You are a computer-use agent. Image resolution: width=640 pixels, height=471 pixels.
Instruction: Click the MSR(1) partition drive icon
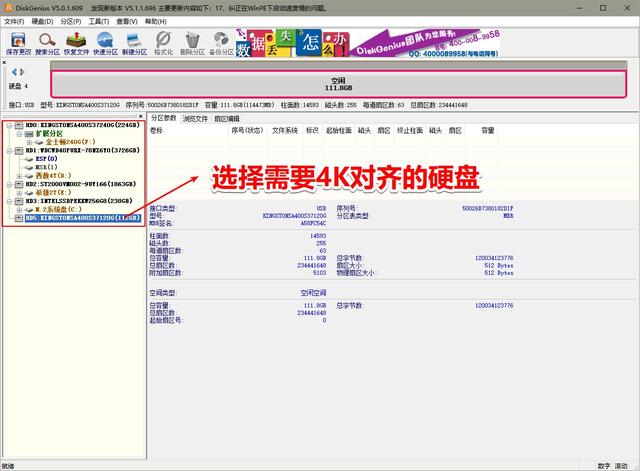pos(29,167)
